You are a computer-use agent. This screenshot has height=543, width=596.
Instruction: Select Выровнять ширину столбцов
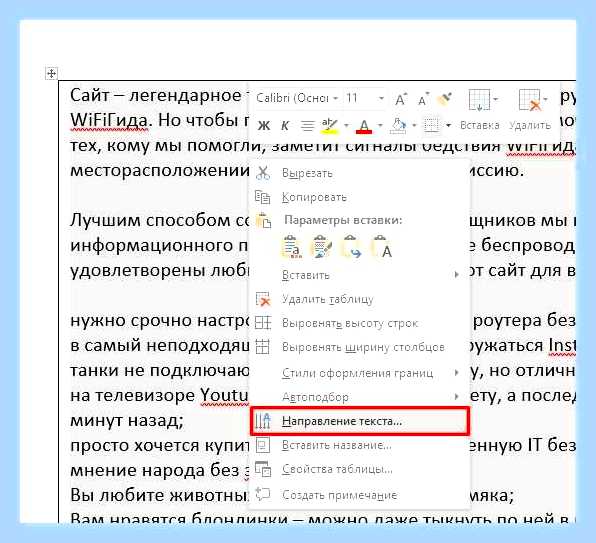click(359, 347)
